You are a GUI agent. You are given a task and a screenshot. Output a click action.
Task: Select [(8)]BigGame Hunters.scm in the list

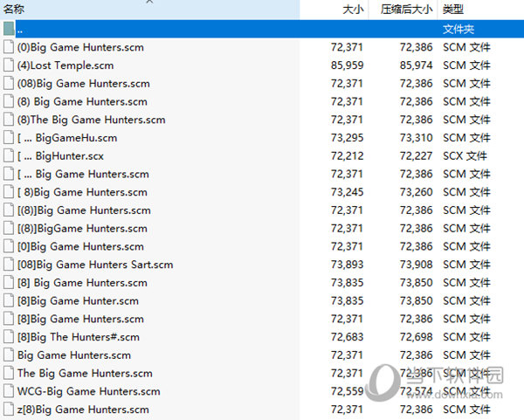82,229
